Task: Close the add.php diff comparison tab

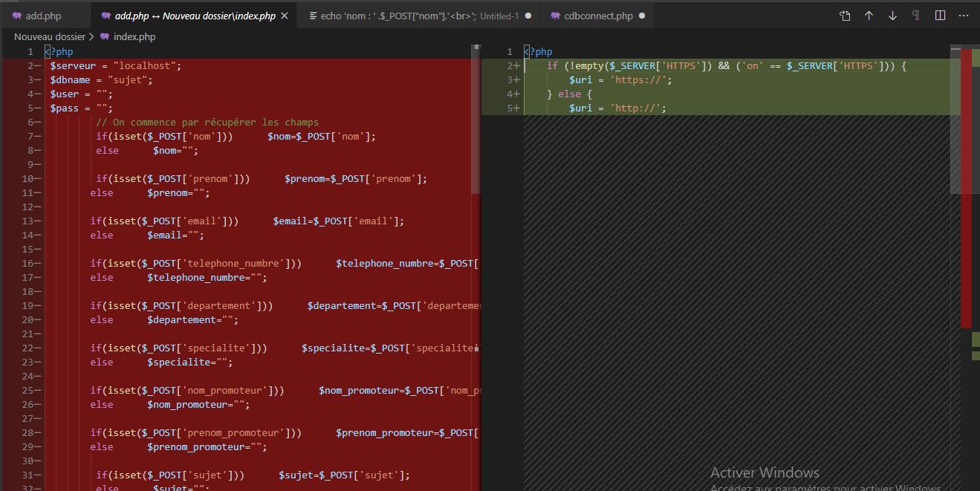Action: [x=284, y=16]
